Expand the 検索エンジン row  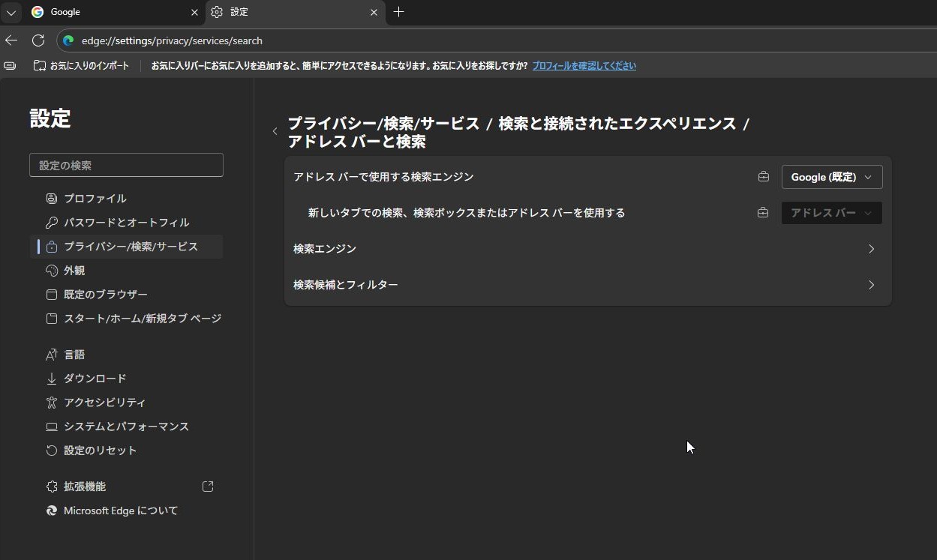pyautogui.click(x=587, y=249)
